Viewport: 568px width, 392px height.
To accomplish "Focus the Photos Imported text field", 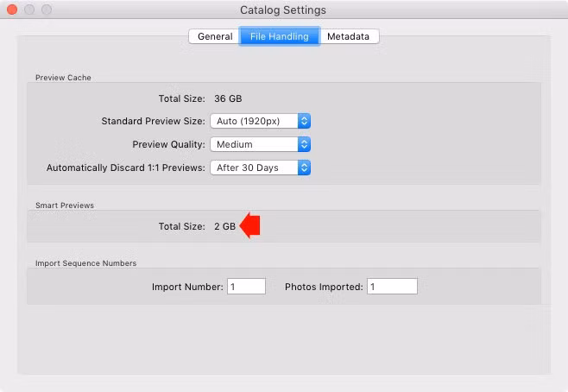I will (x=392, y=286).
